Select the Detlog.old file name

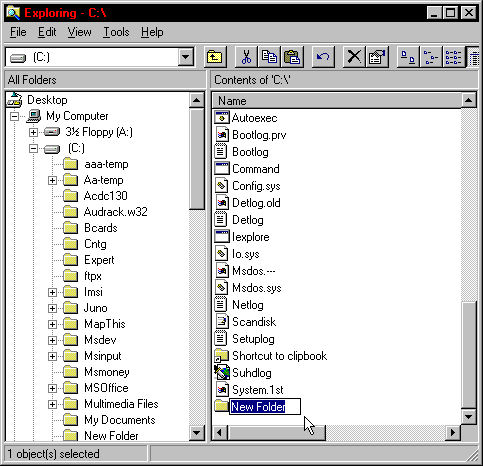256,203
